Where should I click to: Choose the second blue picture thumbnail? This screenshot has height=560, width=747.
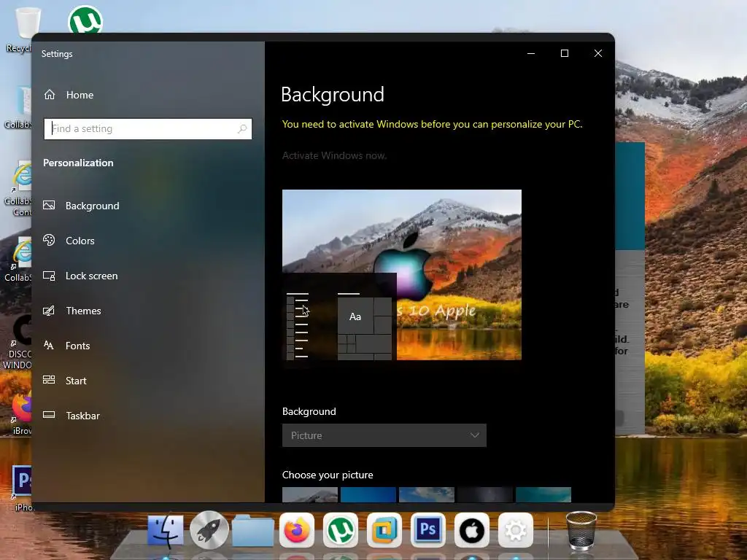pyautogui.click(x=368, y=494)
